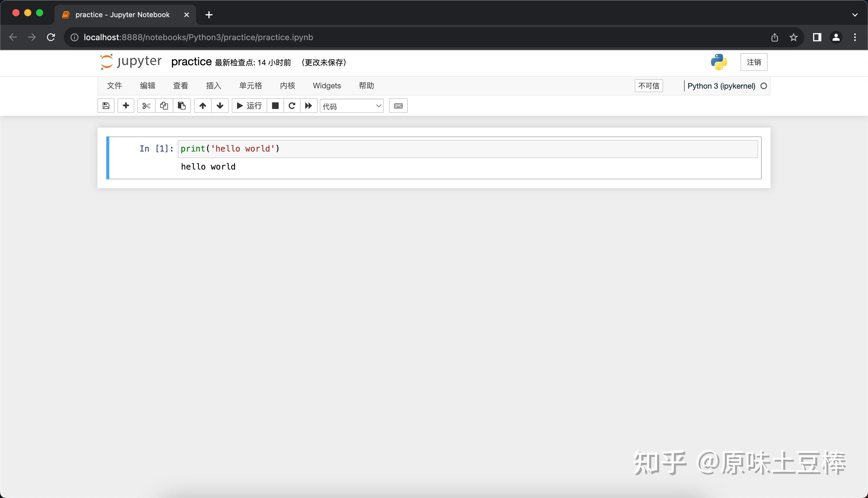868x498 pixels.
Task: Paste a cell using the paste icon
Action: 182,106
